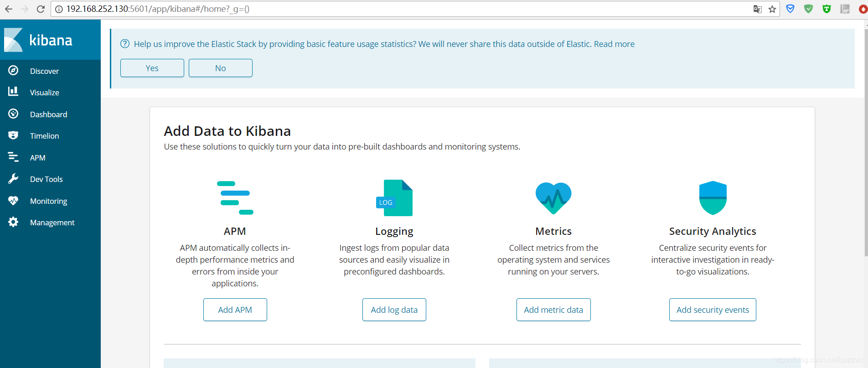Click the Add Data to Kibana heading

(227, 131)
